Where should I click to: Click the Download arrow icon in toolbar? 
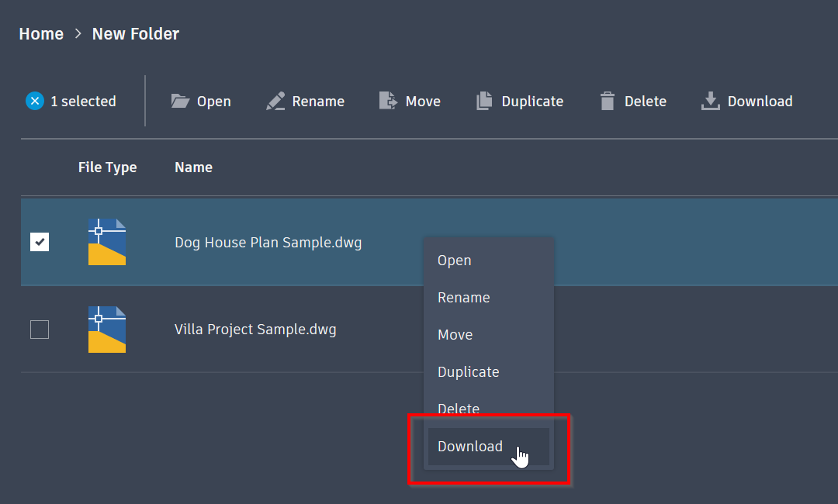click(710, 101)
